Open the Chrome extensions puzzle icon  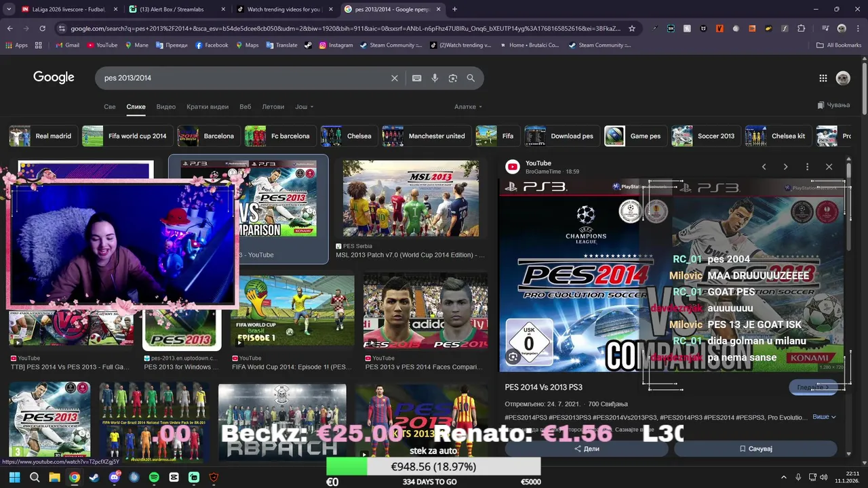(802, 28)
